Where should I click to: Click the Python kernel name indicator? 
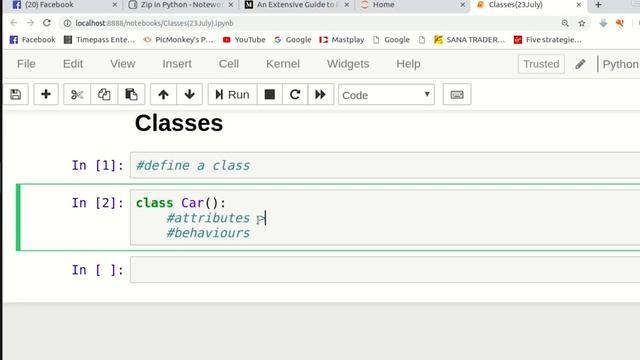620,64
